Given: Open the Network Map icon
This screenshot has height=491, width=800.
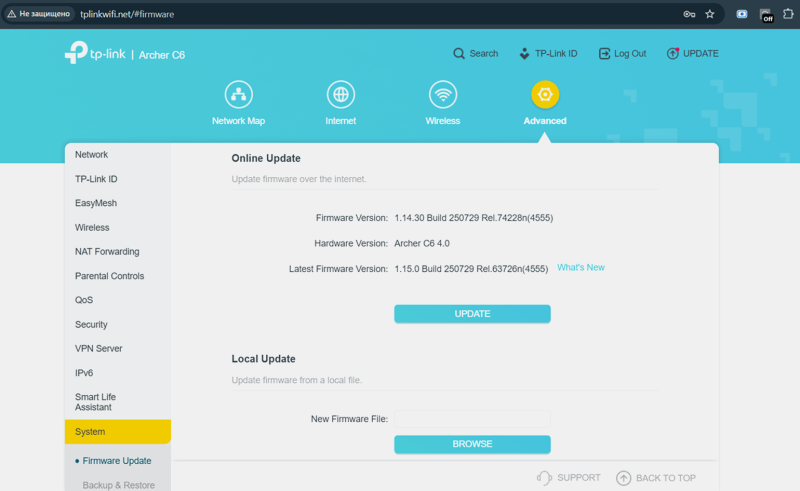Looking at the screenshot, I should 238,94.
